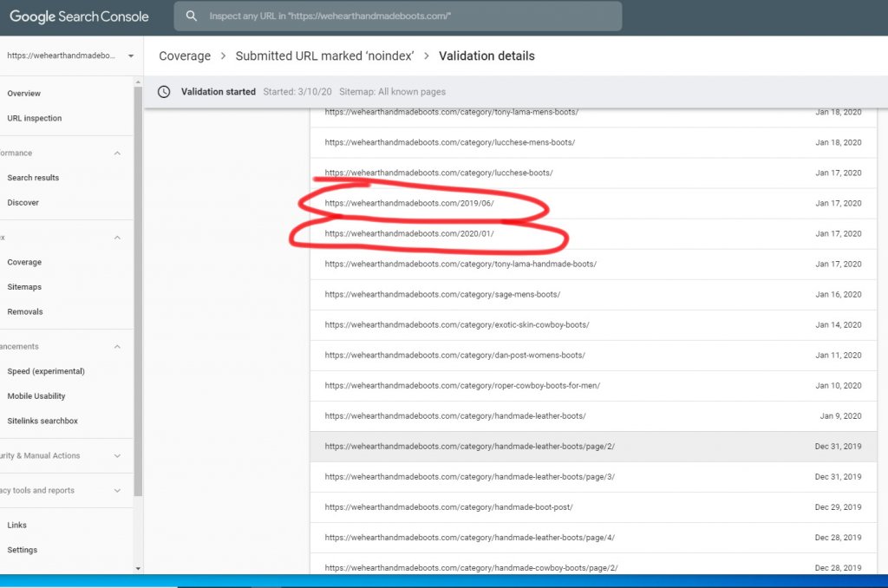The width and height of the screenshot is (888, 588).
Task: Go to URL inspection
Action: (x=35, y=119)
